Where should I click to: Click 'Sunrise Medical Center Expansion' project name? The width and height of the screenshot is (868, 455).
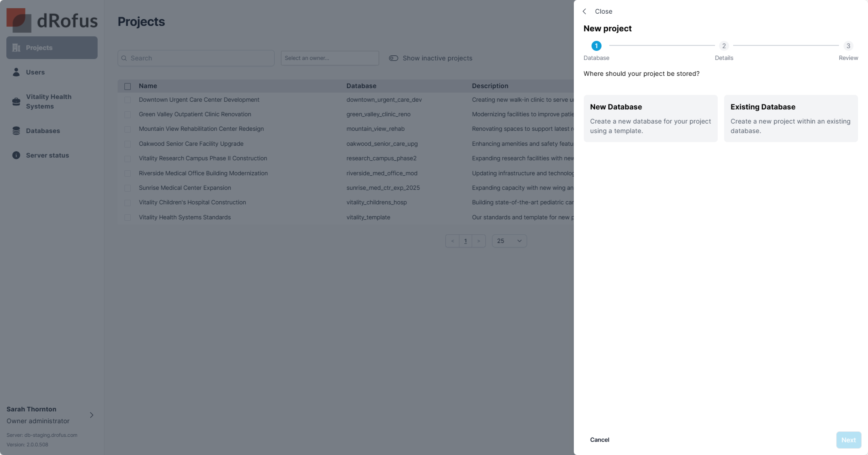185,188
